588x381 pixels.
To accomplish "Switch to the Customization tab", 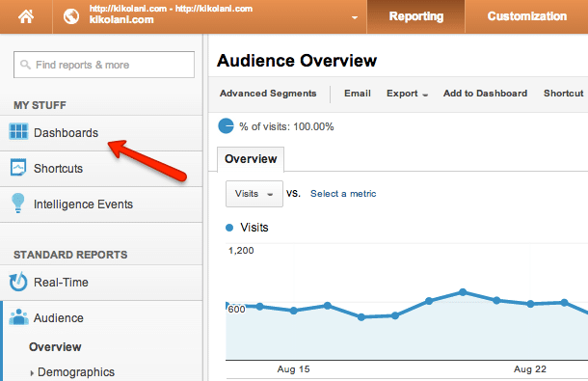I will (x=527, y=16).
